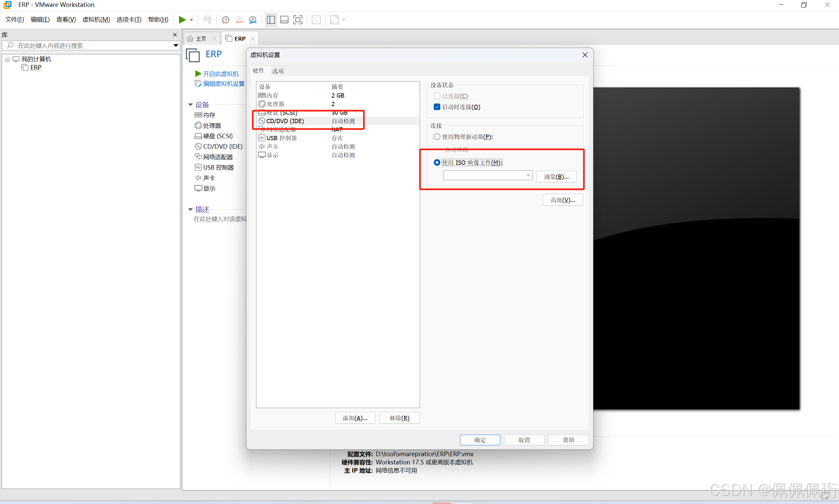This screenshot has width=839, height=504.
Task: Enter full screen mode icon
Action: click(x=298, y=20)
